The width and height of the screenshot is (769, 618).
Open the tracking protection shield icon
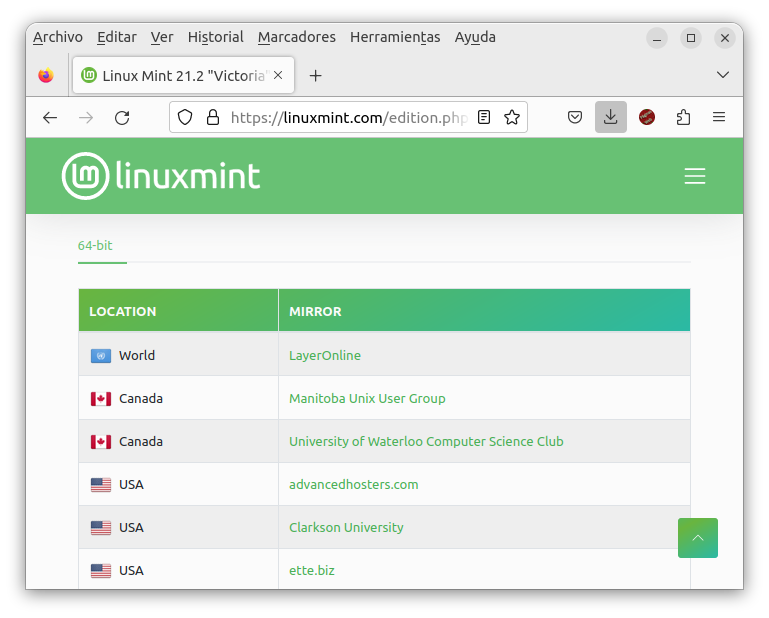185,118
